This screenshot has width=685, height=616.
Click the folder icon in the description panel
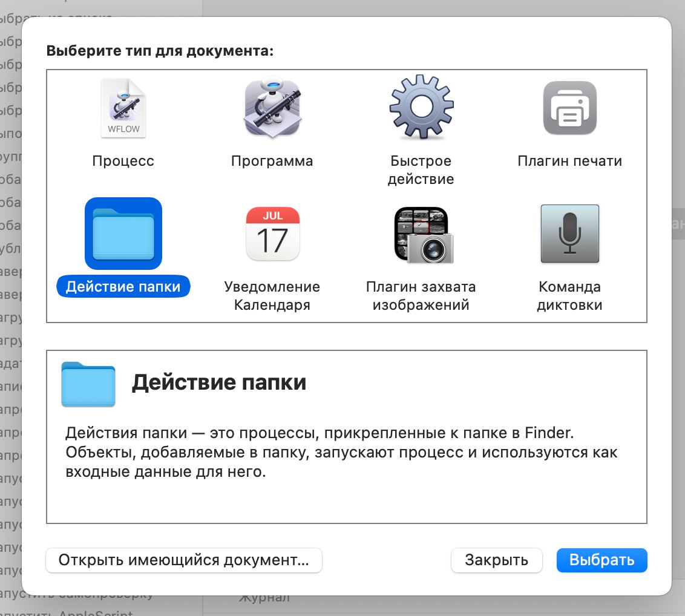tap(88, 384)
